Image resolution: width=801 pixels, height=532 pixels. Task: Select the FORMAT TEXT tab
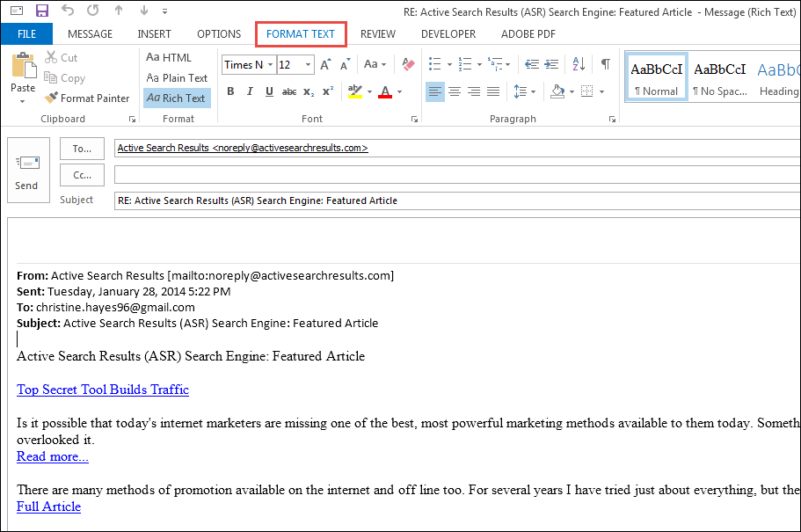tap(301, 34)
